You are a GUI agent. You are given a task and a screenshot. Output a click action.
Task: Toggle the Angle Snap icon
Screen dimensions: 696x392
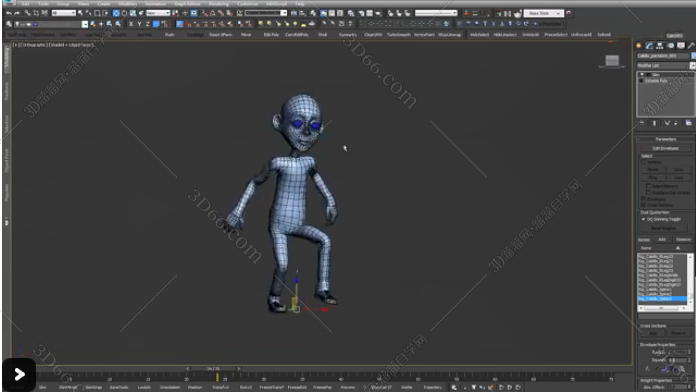[212, 13]
